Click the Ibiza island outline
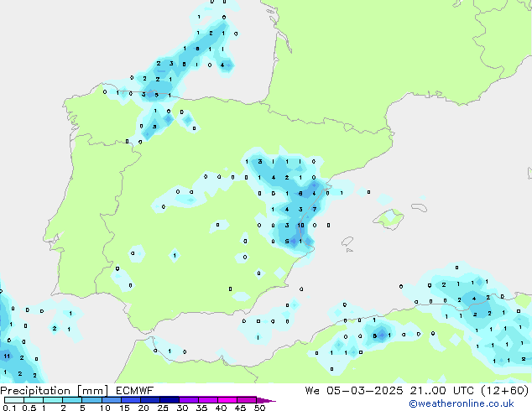 click(x=347, y=242)
